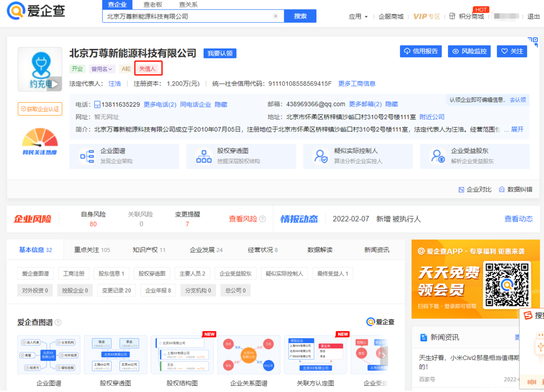Viewport: 544px width, 392px height.
Task: Open the 新闻资讯 tab
Action: 377,250
